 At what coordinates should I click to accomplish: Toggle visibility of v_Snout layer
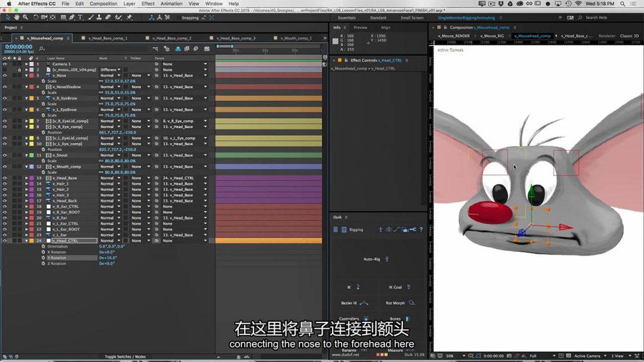click(x=4, y=156)
